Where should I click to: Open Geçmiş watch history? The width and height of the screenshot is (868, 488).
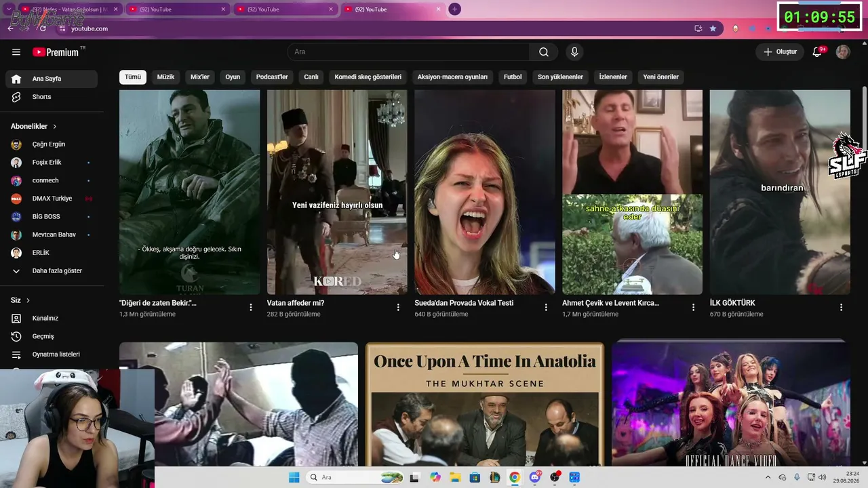tap(52, 336)
